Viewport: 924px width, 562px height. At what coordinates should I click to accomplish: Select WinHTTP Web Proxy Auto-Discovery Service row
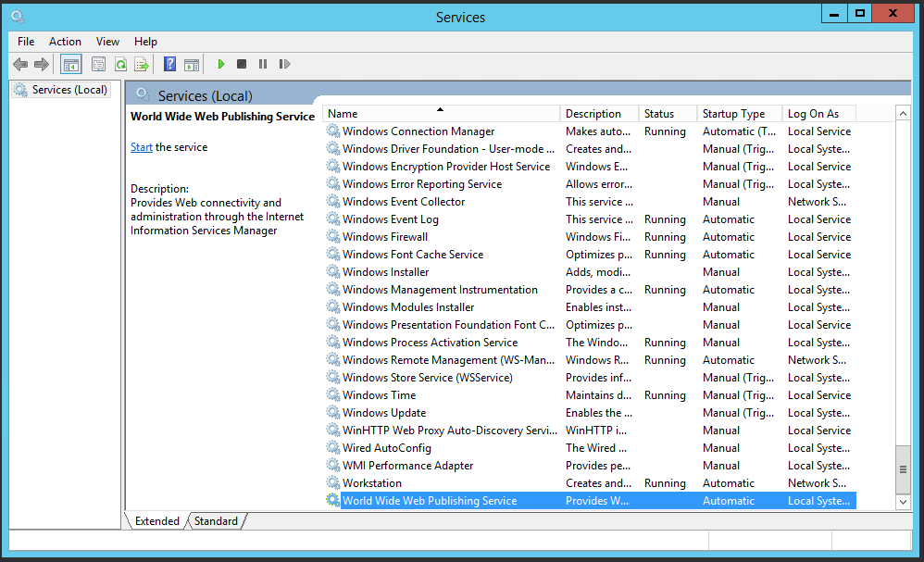591,430
